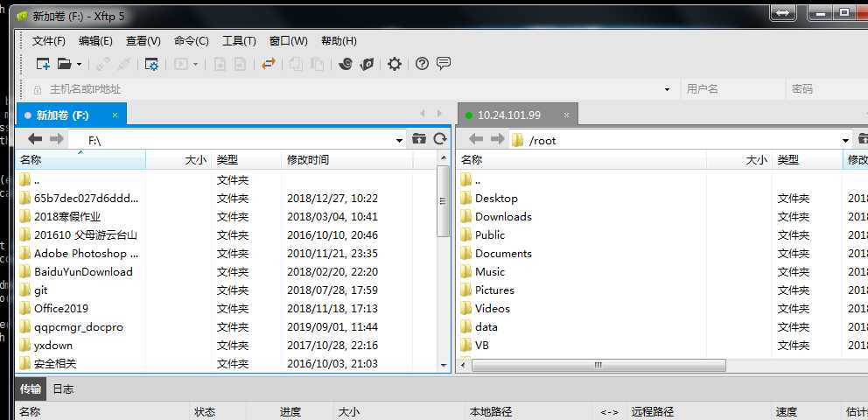868x420 pixels.
Task: Open the 帮助(H) menu
Action: [x=339, y=41]
